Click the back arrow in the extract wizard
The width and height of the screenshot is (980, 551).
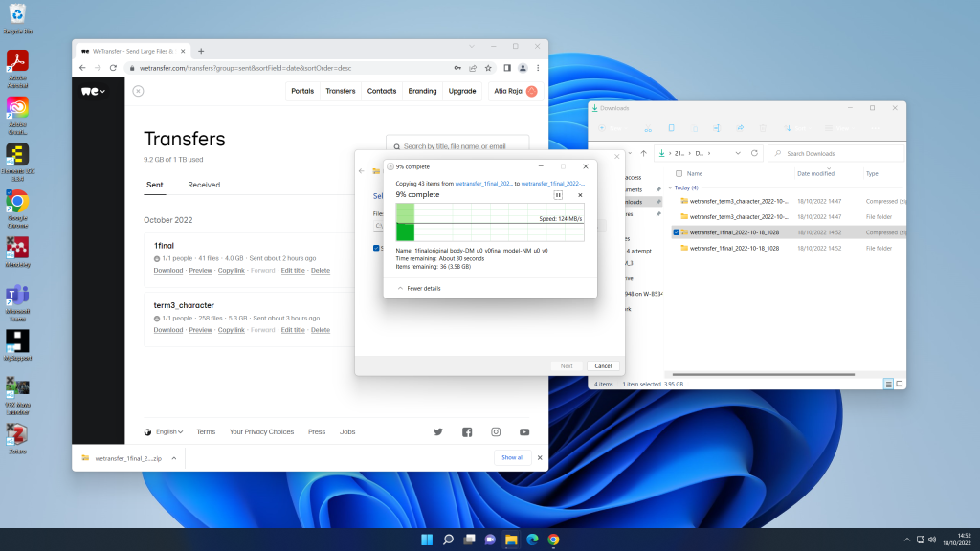click(361, 171)
